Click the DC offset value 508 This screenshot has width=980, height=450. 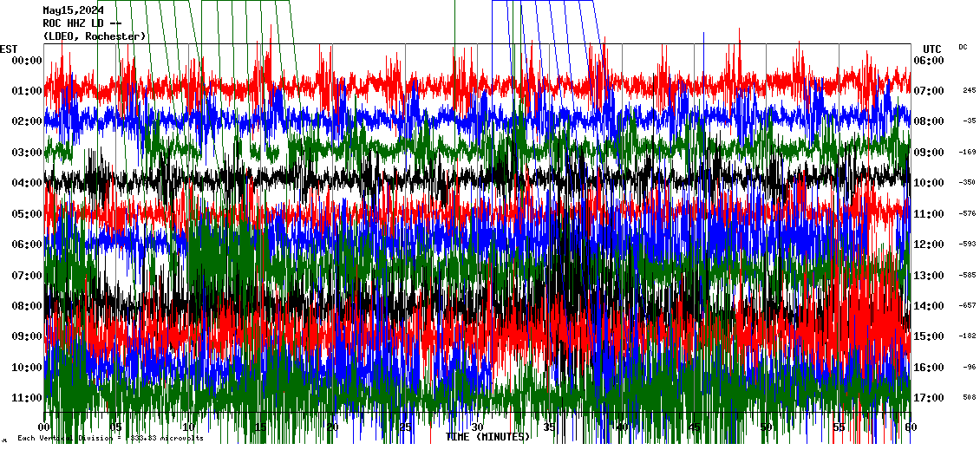click(969, 397)
